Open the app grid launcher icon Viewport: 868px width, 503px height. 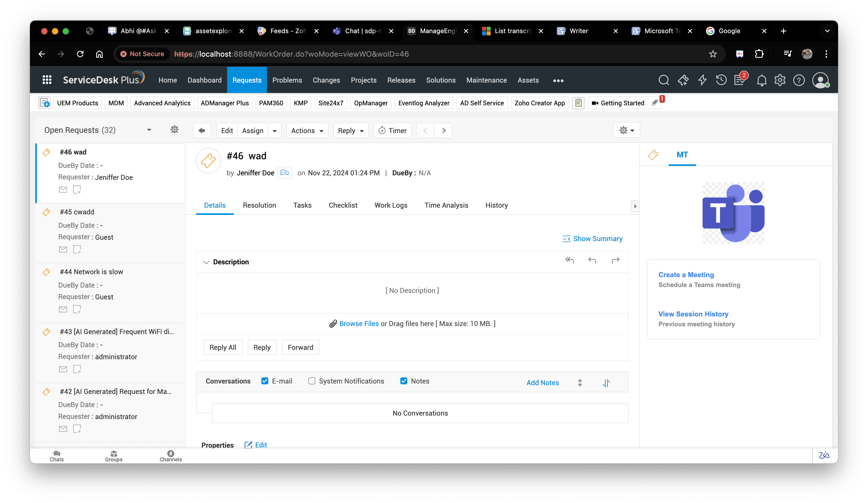point(47,80)
